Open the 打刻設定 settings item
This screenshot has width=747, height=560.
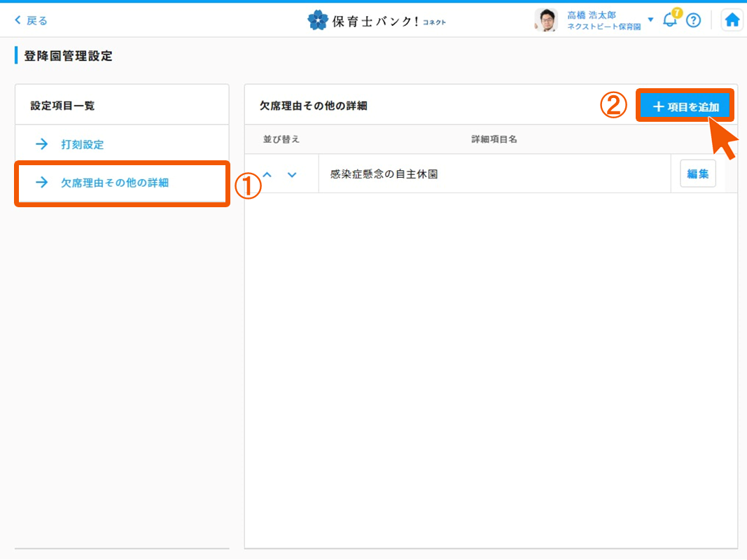83,144
